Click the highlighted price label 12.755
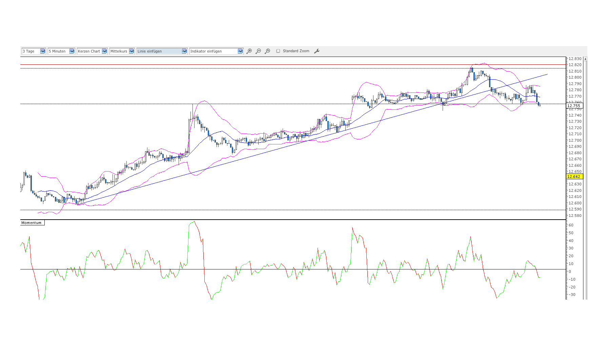 click(x=574, y=105)
